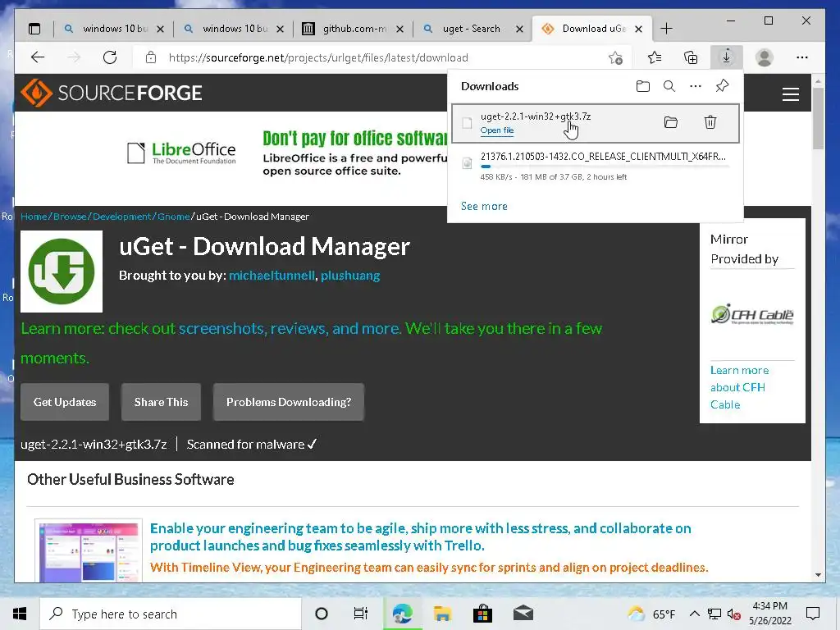Open michaeltunnell profile link
This screenshot has width=840, height=630.
[x=272, y=276]
